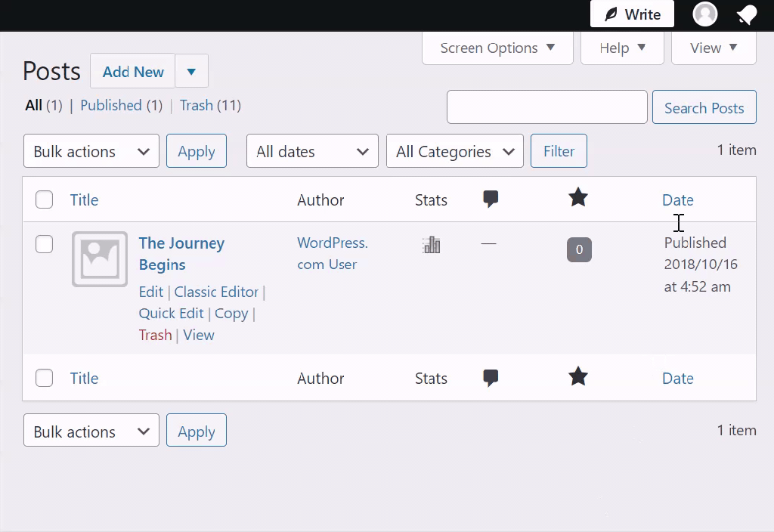Open the post's placeholder image thumbnail
This screenshot has height=532, width=774.
(x=99, y=259)
